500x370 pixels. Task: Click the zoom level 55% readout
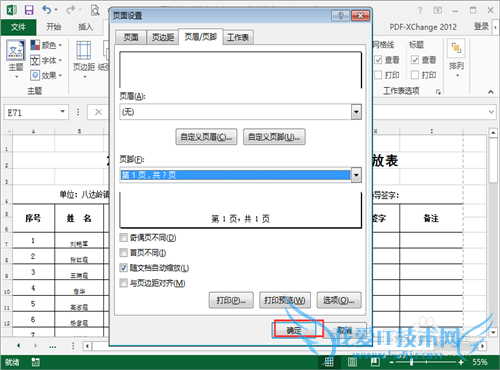[479, 362]
